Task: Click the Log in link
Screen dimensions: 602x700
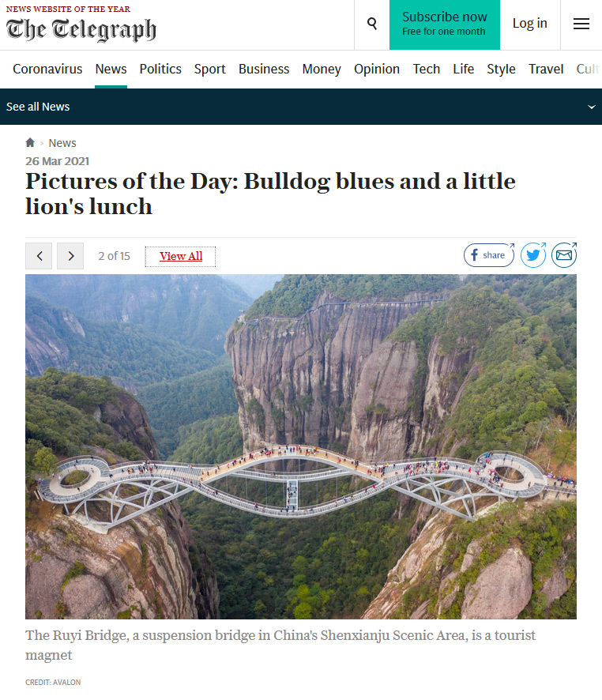Action: (529, 23)
